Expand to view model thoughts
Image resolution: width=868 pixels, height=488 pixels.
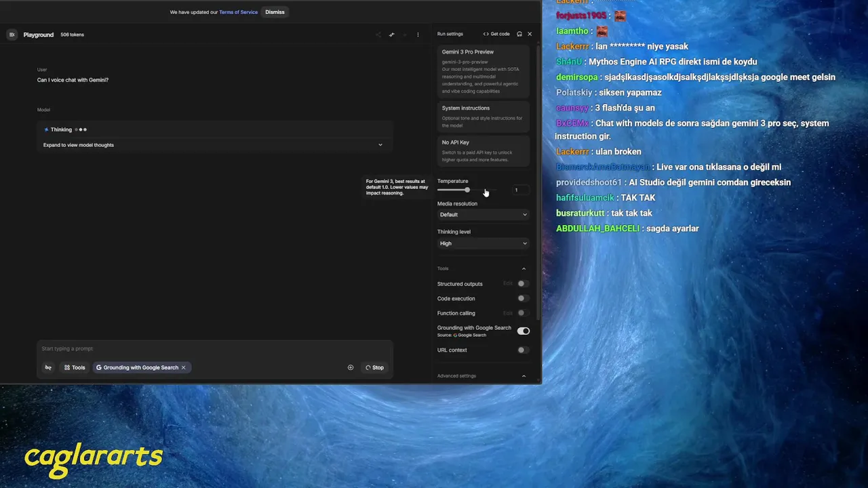point(213,144)
